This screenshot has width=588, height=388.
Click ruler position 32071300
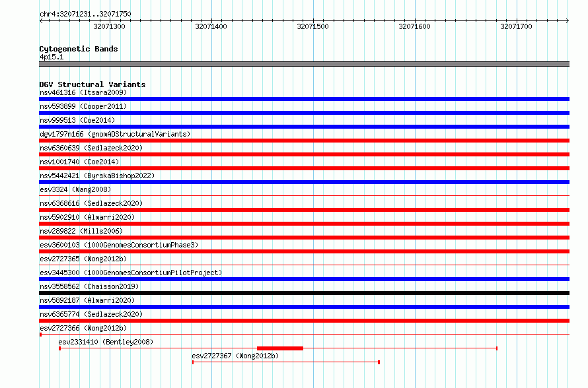[109, 26]
